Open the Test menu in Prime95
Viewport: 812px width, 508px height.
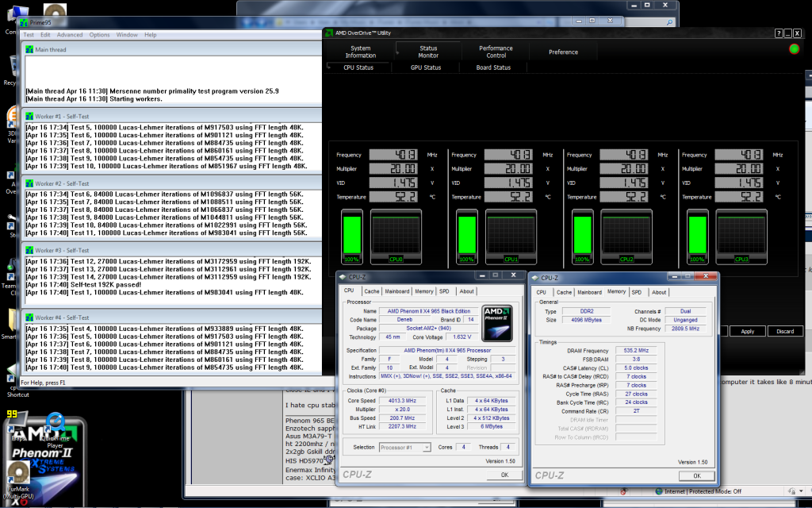[x=29, y=35]
